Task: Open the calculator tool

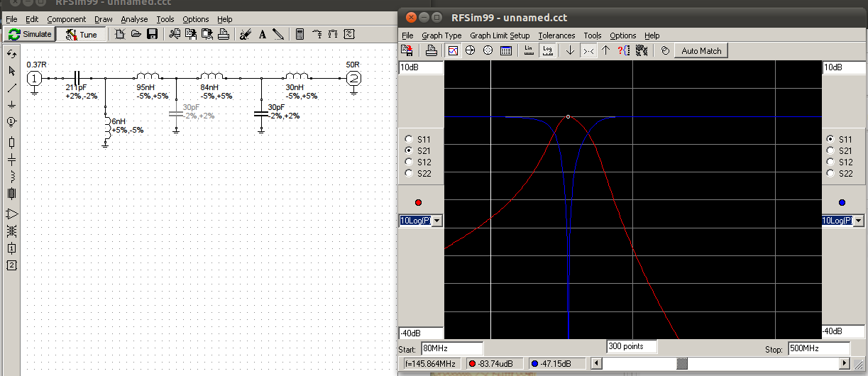Action: tap(300, 33)
